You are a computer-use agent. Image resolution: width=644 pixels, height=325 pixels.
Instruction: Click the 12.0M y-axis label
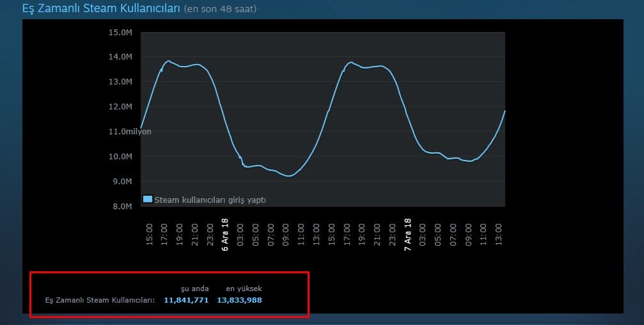coord(120,107)
